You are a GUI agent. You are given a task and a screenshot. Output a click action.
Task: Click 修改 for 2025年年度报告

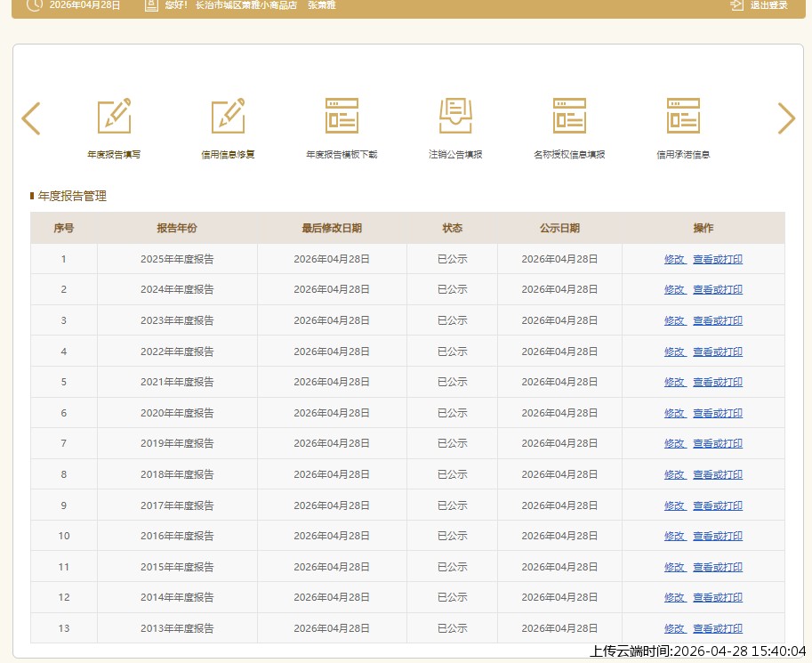(x=674, y=259)
